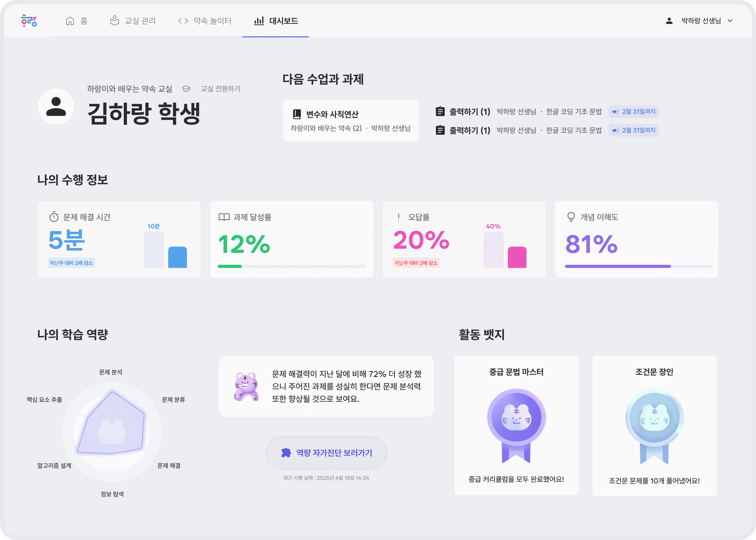
Task: Click the bar chart 대시보드 icon
Action: [259, 21]
